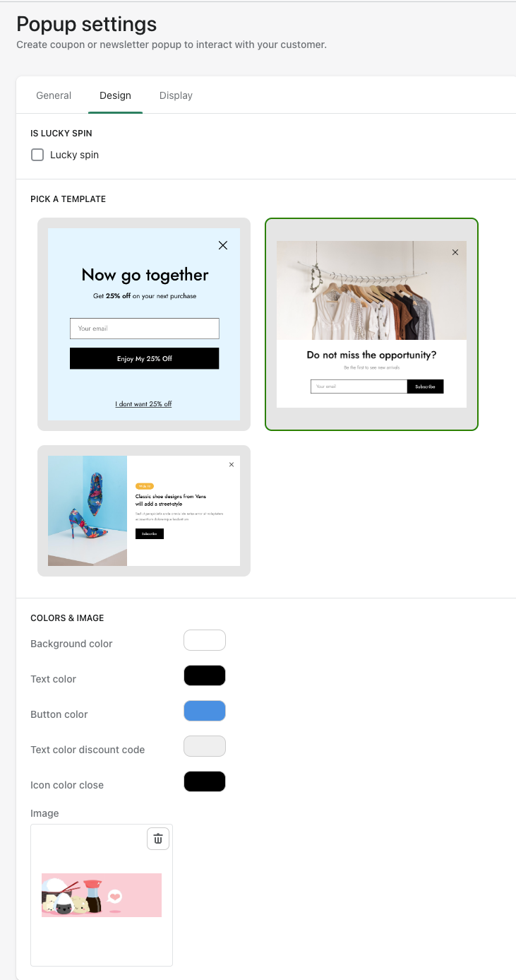Click the X icon in clothing template preview
This screenshot has width=516, height=980.
click(x=455, y=252)
